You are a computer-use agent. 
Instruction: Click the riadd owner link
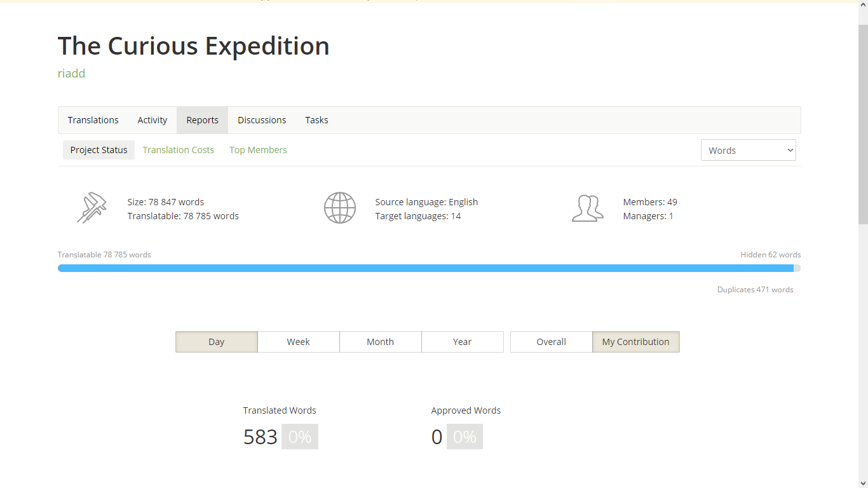(71, 74)
